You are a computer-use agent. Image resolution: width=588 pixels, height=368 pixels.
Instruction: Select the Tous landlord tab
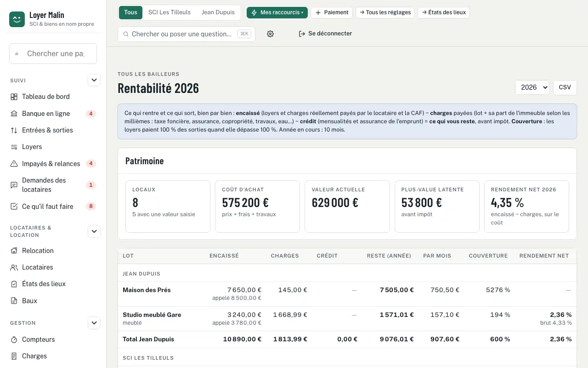tap(130, 12)
